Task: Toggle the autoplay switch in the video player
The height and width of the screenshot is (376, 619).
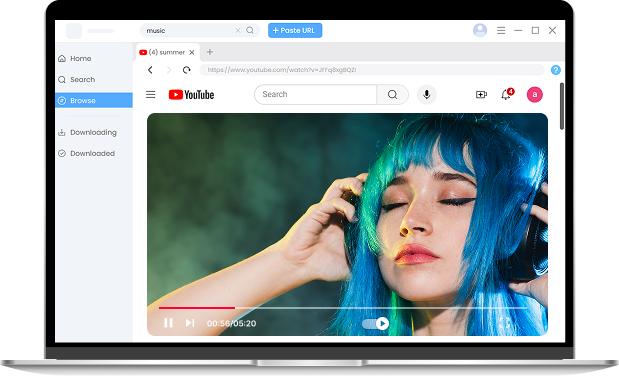Action: pyautogui.click(x=375, y=323)
